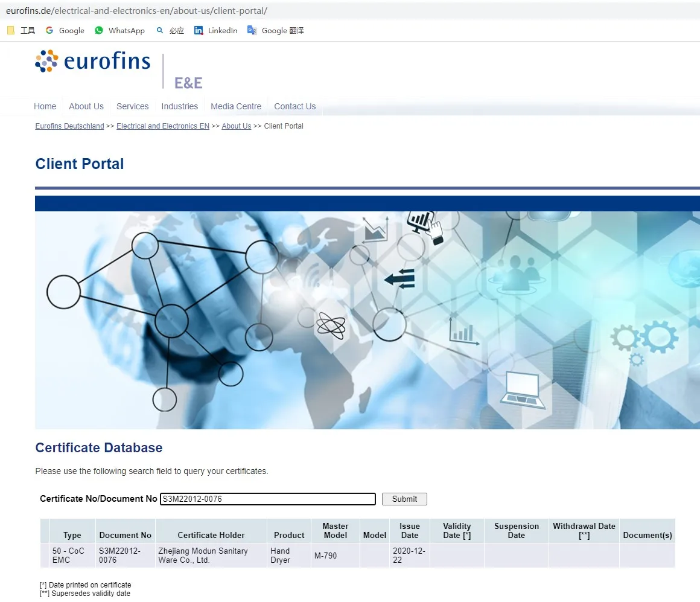Open the About Us navigation menu
The width and height of the screenshot is (700, 602).
click(x=86, y=106)
